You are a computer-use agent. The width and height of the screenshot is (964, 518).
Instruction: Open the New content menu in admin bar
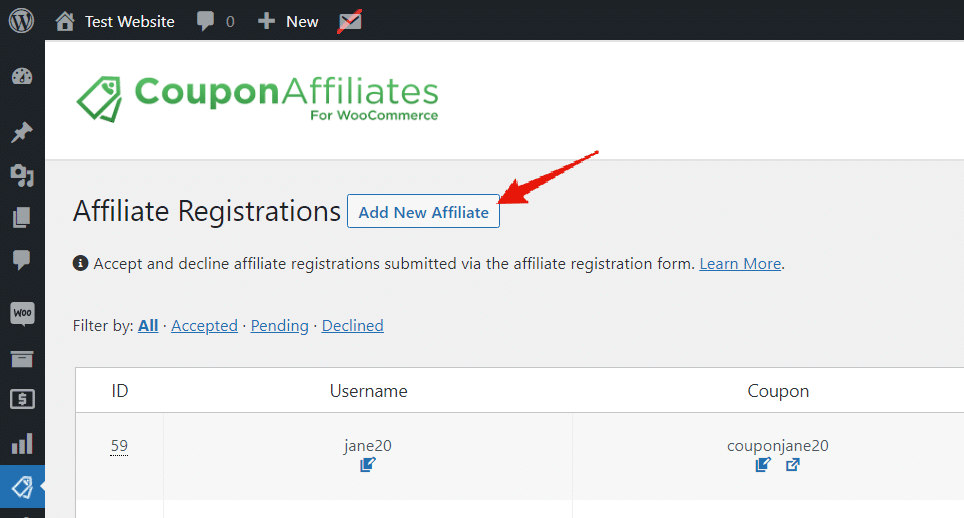(x=288, y=22)
